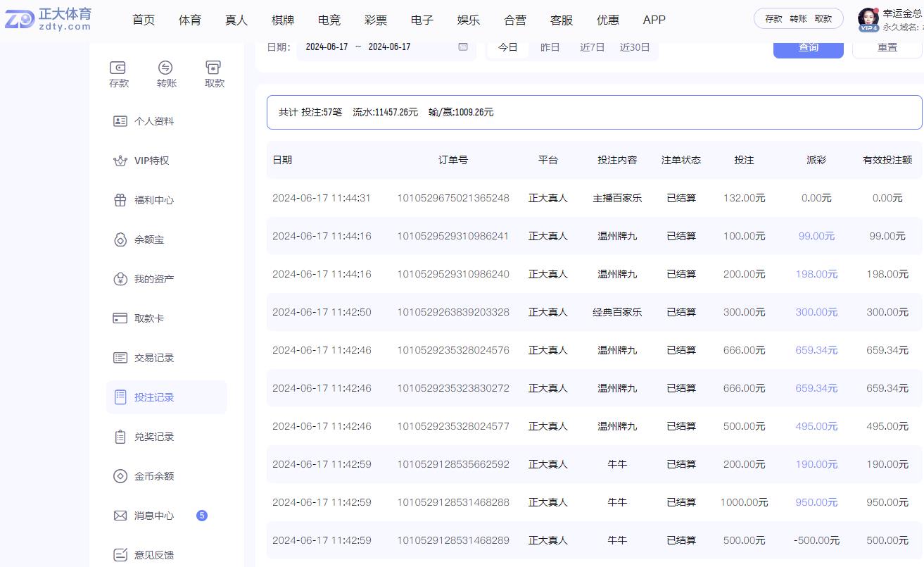Open VIP特权 via its crown icon
Screen dimensions: 924x567
pyautogui.click(x=120, y=160)
